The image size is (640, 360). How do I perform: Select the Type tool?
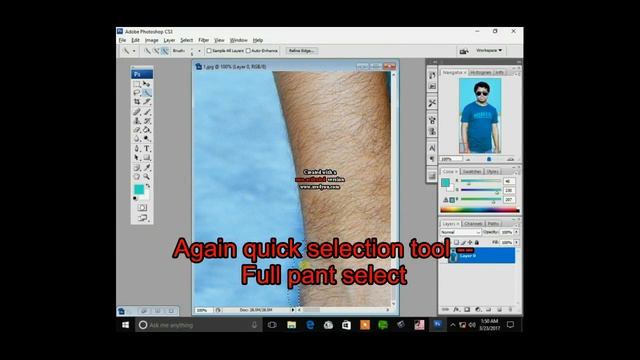pyautogui.click(x=147, y=149)
